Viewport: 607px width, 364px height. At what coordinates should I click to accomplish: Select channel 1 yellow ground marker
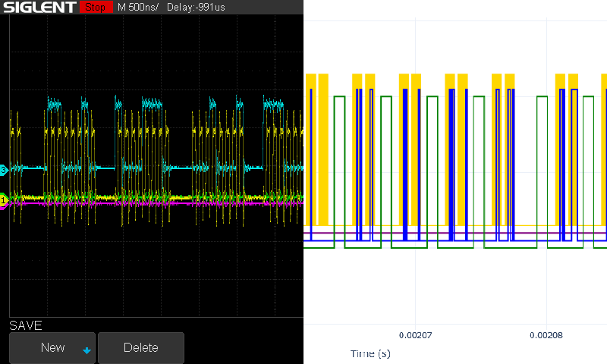(4, 200)
